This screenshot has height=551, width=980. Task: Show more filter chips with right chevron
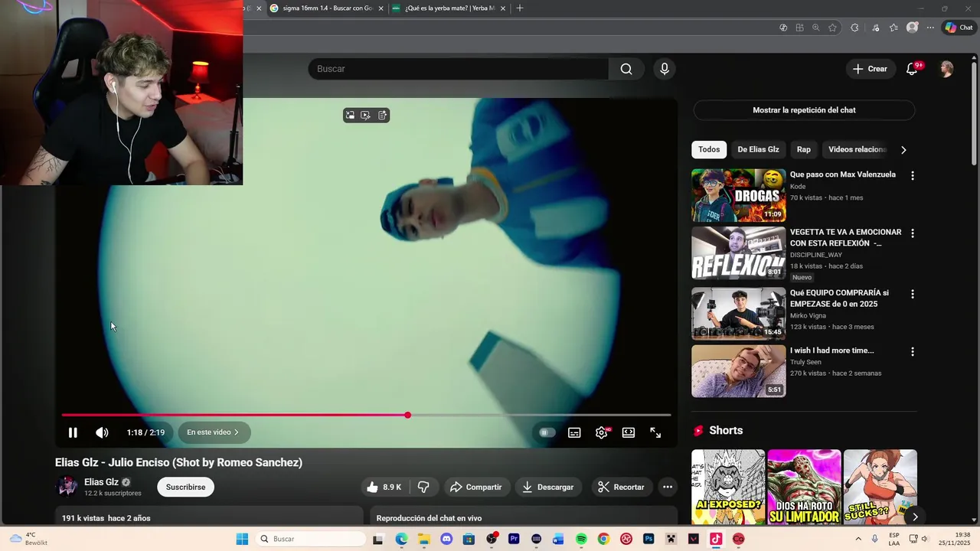click(x=903, y=149)
